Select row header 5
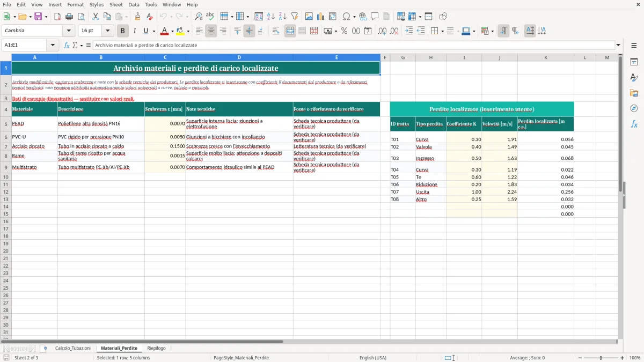Image resolution: width=644 pixels, height=362 pixels. tap(6, 124)
